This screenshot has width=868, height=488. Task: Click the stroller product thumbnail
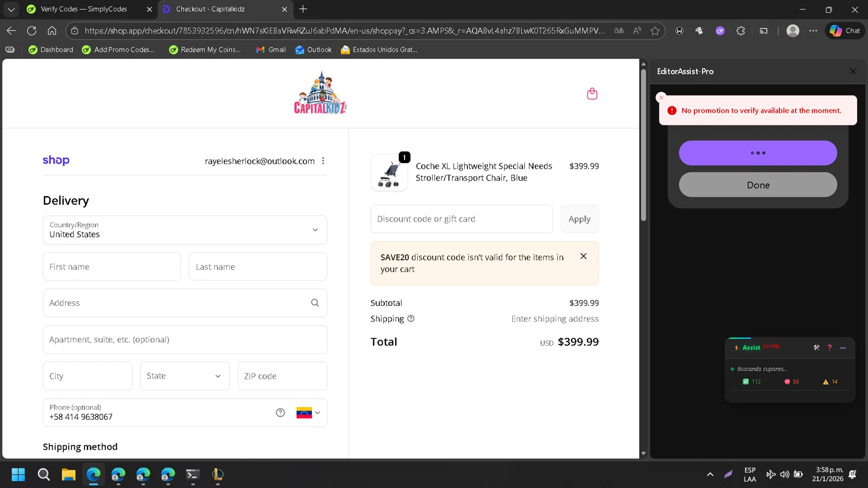pos(389,173)
